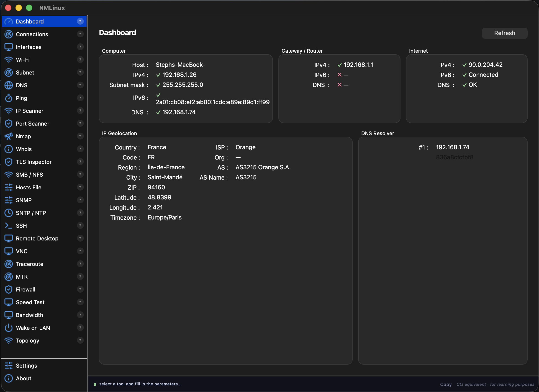Click the SSH terminal prompt icon
This screenshot has height=392, width=539.
click(9, 226)
